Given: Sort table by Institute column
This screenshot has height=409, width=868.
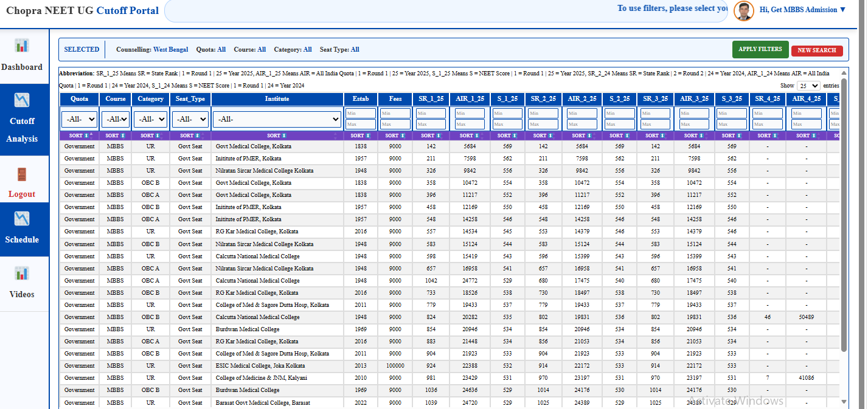Looking at the screenshot, I should (277, 136).
